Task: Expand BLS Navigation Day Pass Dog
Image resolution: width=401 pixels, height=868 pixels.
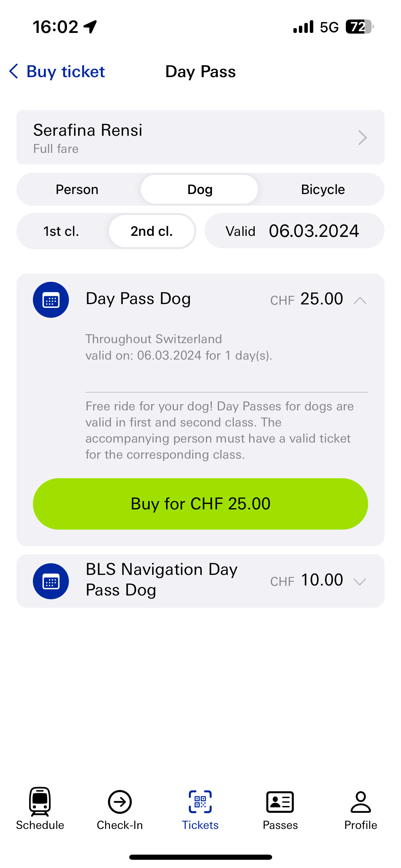Action: tap(360, 581)
